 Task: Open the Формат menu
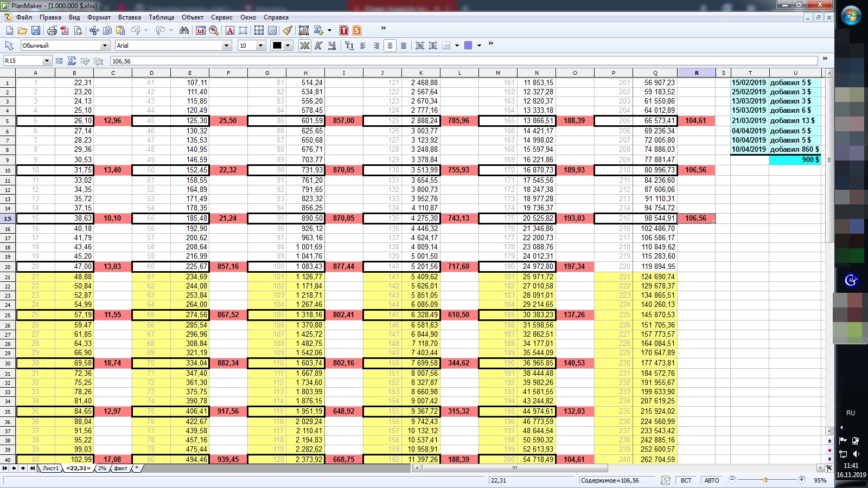[99, 17]
